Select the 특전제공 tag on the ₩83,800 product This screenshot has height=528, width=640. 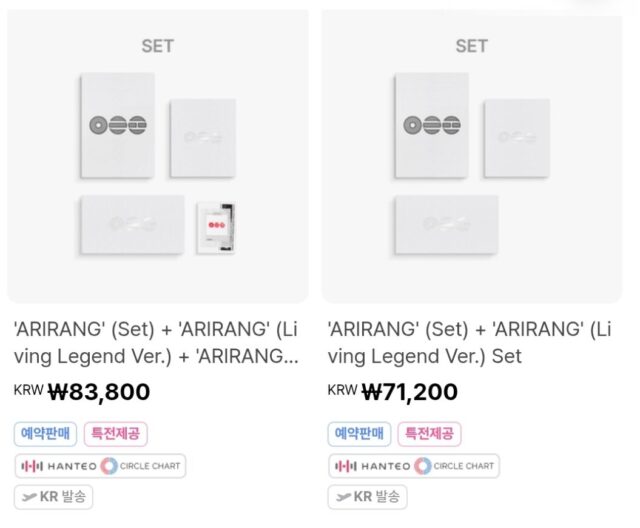pyautogui.click(x=115, y=434)
